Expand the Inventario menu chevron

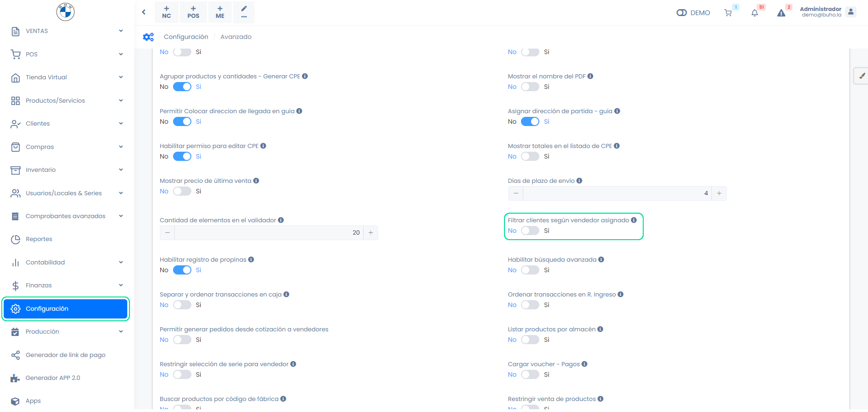point(121,170)
